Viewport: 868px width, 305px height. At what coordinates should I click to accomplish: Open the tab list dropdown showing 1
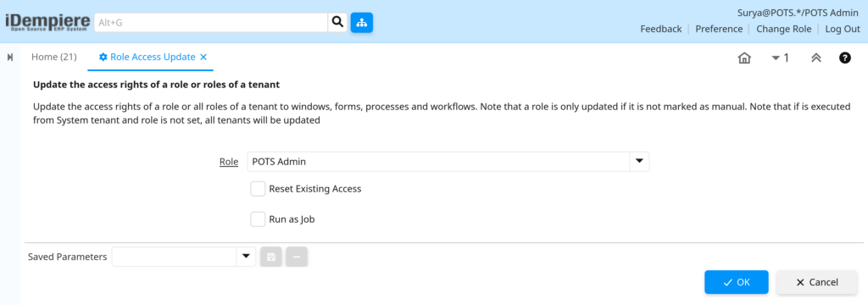[x=780, y=58]
